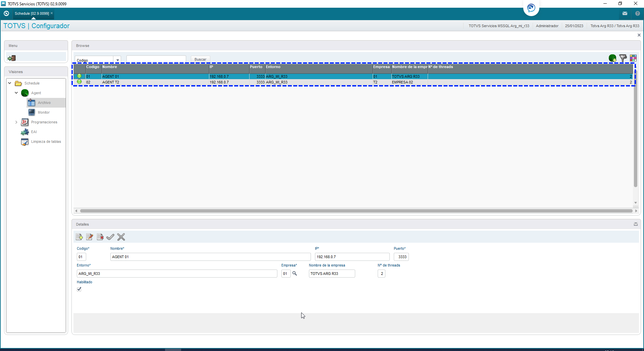This screenshot has width=644, height=351.
Task: Click the Programaciones calendar icon
Action: (25, 122)
